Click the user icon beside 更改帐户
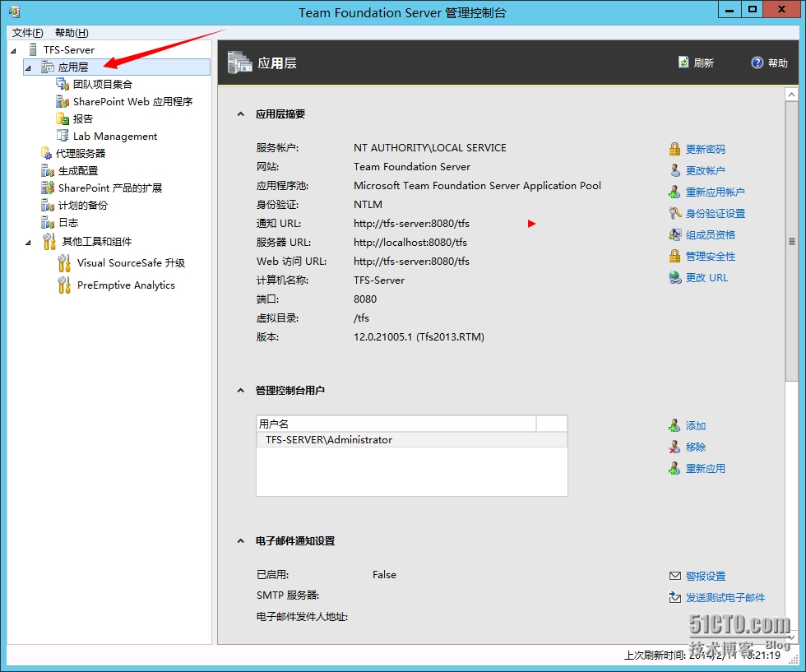806x672 pixels. 675,170
